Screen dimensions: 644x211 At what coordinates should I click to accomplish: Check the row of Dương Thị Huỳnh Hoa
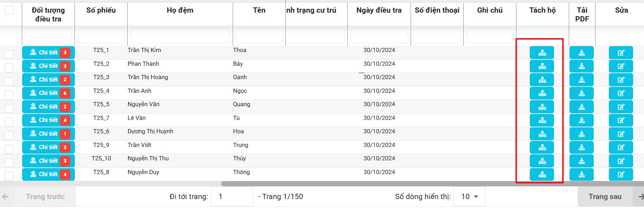click(9, 135)
